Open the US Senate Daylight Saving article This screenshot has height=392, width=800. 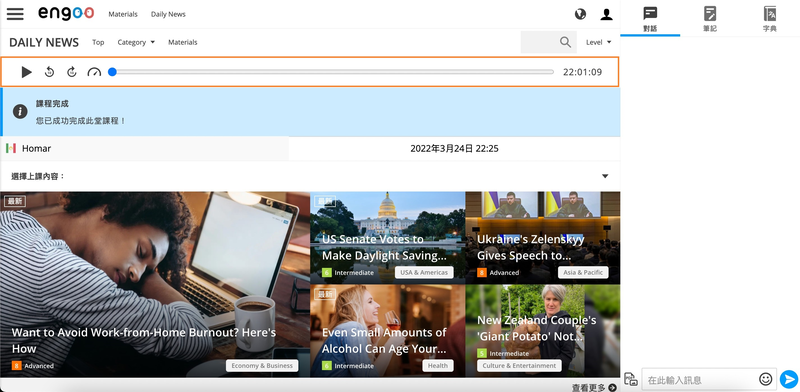pos(387,237)
